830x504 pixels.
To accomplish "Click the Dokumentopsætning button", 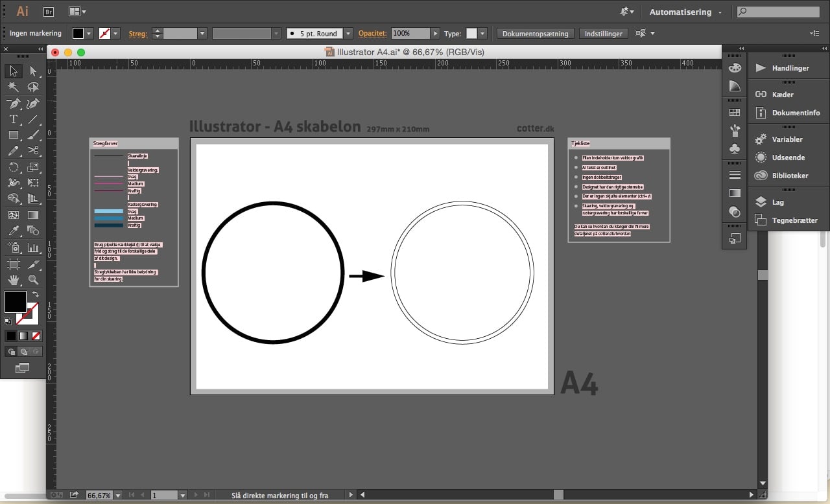I will [536, 34].
